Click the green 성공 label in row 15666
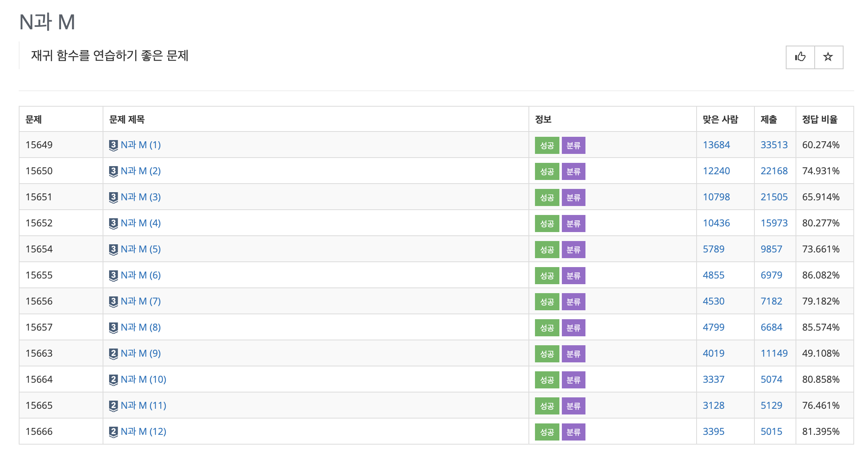 [547, 432]
